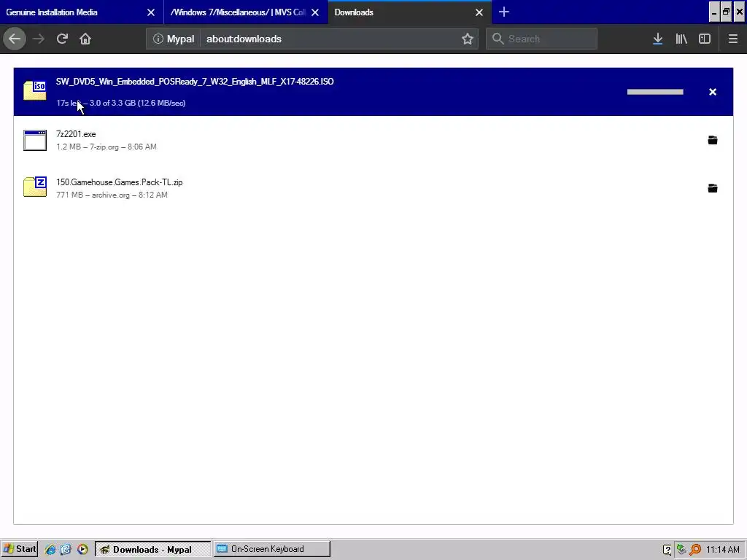Viewport: 747px width, 560px height.
Task: Click the 11:14 AM system clock
Action: point(723,550)
